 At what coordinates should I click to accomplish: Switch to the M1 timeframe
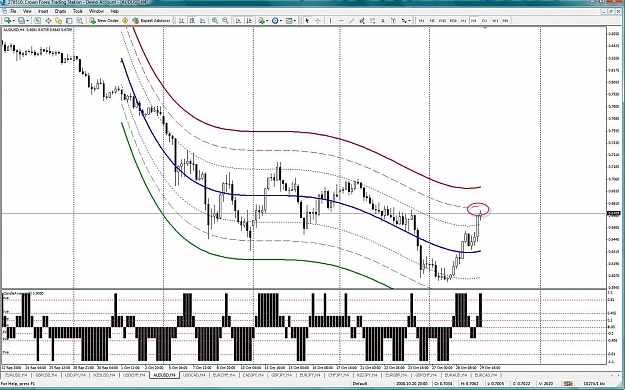click(x=421, y=20)
